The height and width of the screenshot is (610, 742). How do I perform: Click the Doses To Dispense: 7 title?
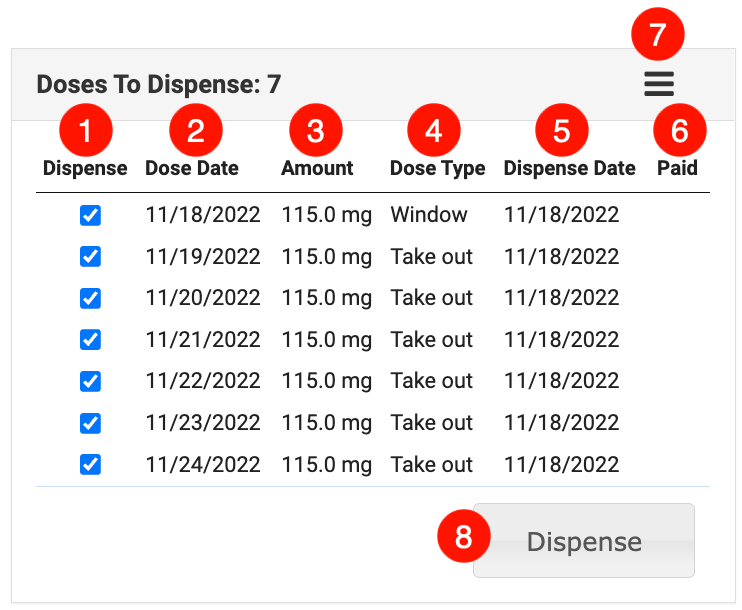tap(158, 84)
